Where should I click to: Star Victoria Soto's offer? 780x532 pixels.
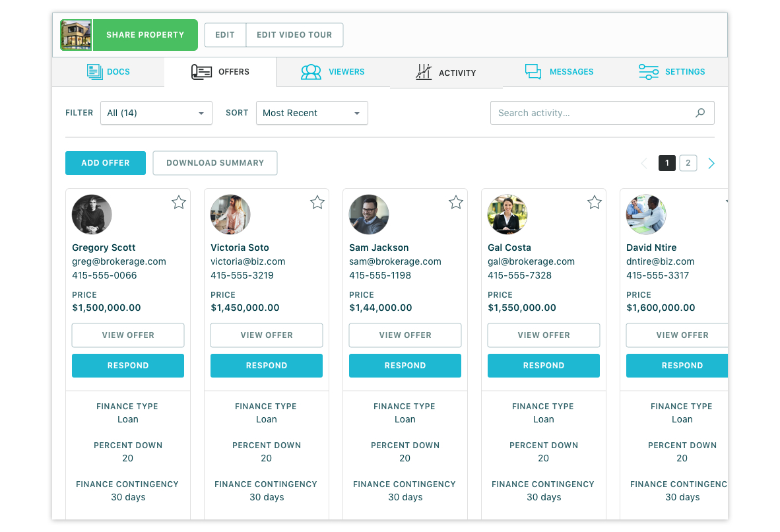coord(317,203)
